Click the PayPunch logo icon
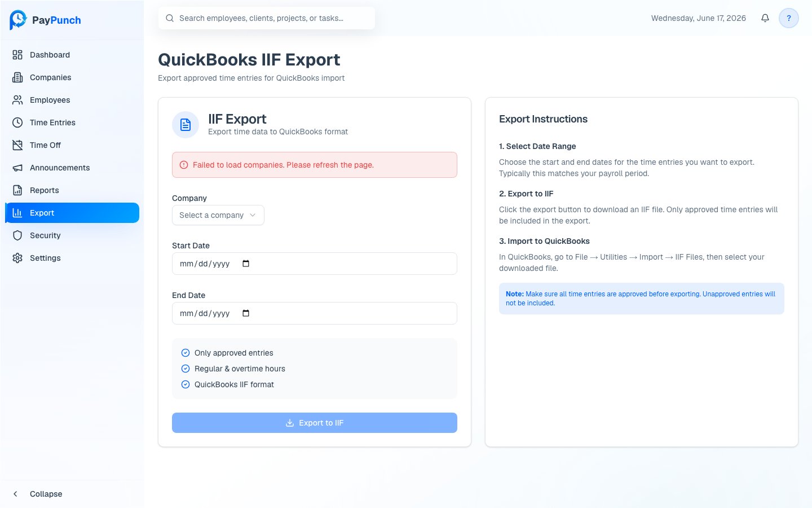This screenshot has height=508, width=812. [x=18, y=20]
